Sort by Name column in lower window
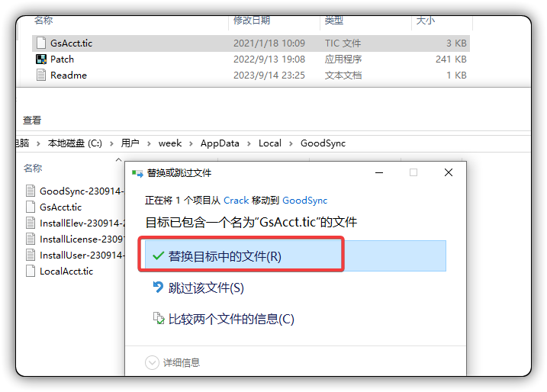This screenshot has width=547, height=392. tap(33, 168)
